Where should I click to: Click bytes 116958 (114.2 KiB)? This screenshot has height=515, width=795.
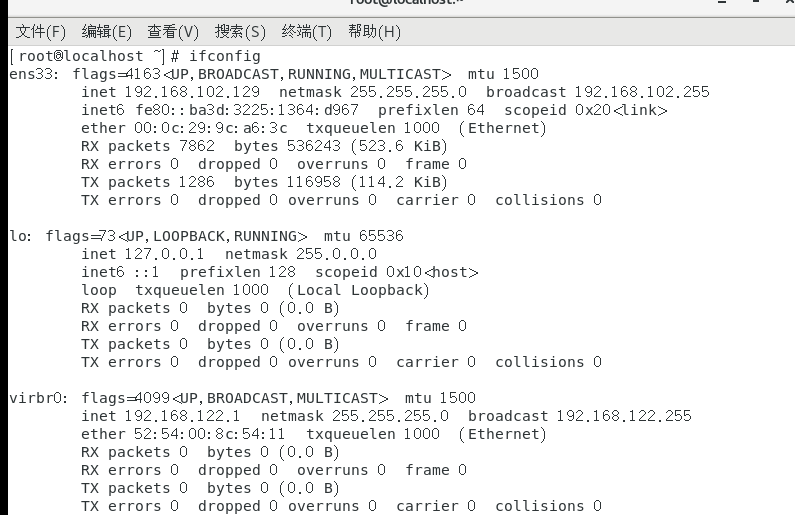(340, 182)
